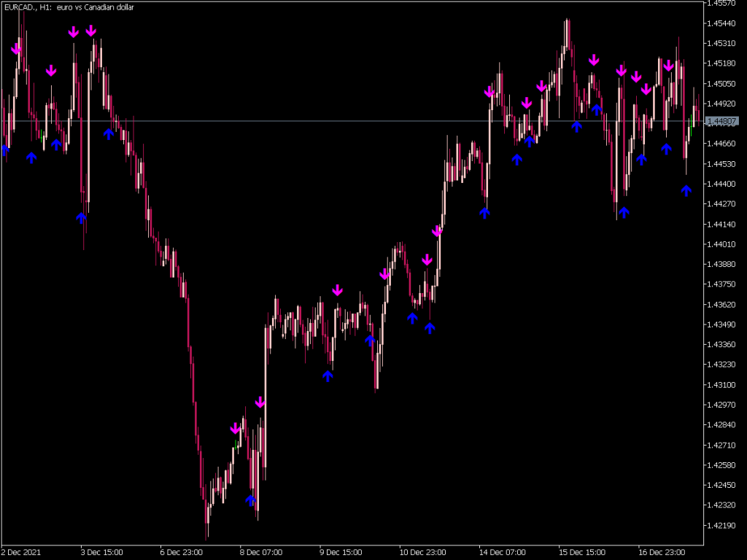Select blue arrow nearest the 1.42320 price level

(x=251, y=500)
